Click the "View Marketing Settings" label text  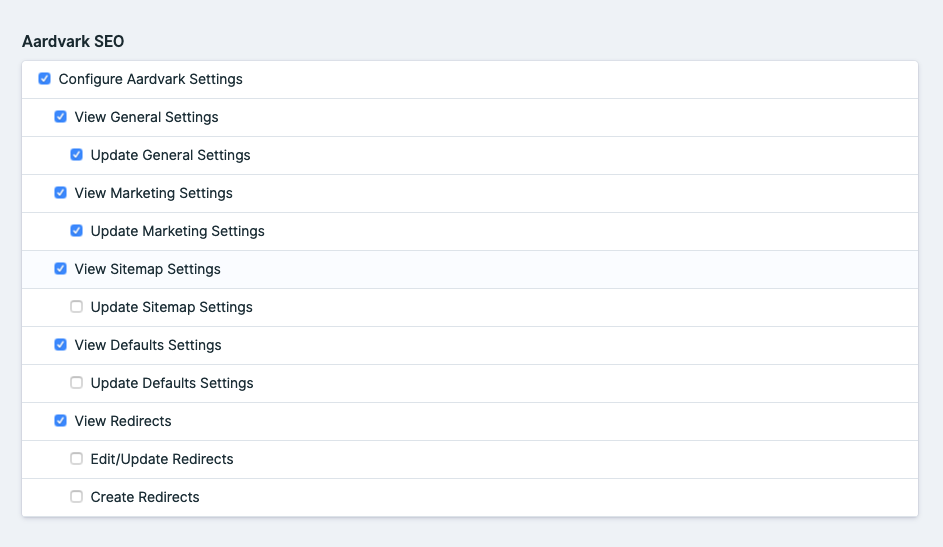[x=153, y=193]
